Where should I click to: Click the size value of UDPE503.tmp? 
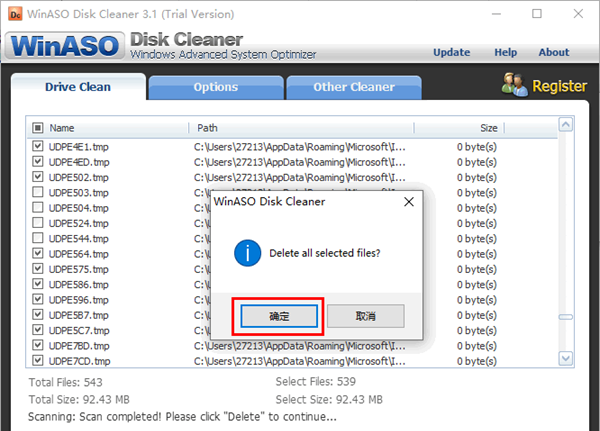(477, 193)
